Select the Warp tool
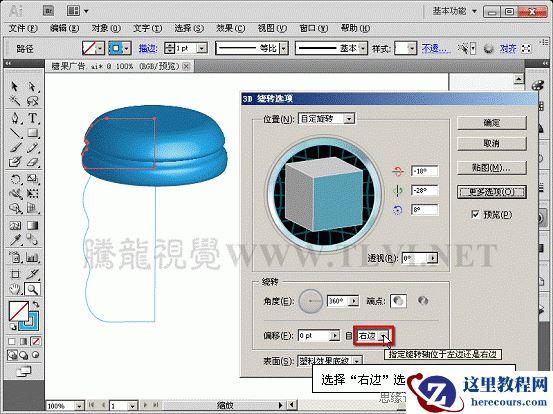The image size is (553, 414). pos(15,194)
